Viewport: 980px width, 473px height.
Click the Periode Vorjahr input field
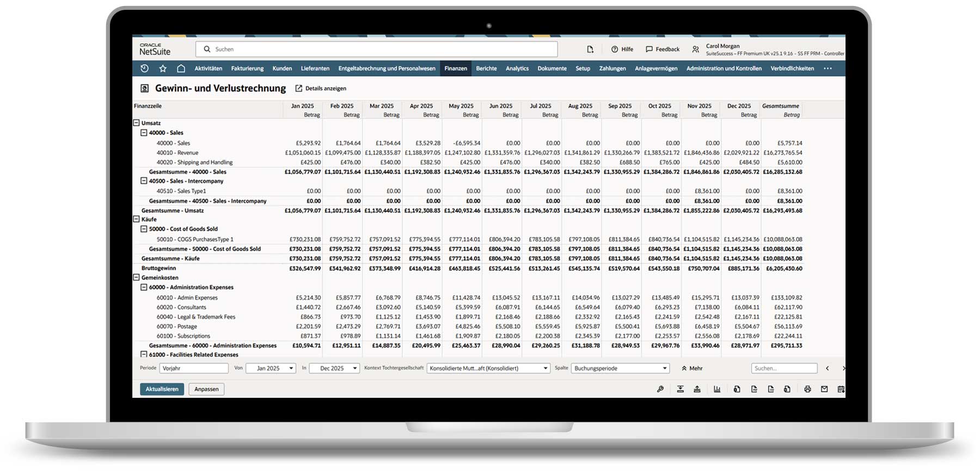coord(194,368)
